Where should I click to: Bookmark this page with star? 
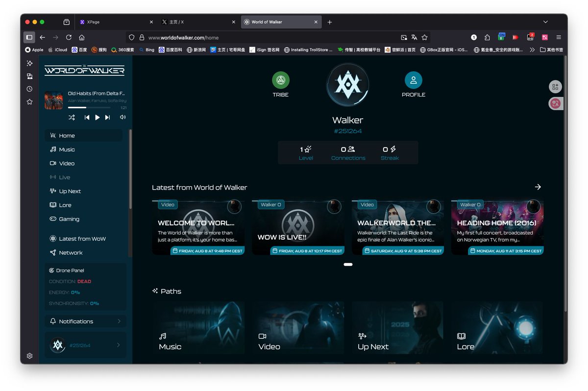tap(425, 37)
